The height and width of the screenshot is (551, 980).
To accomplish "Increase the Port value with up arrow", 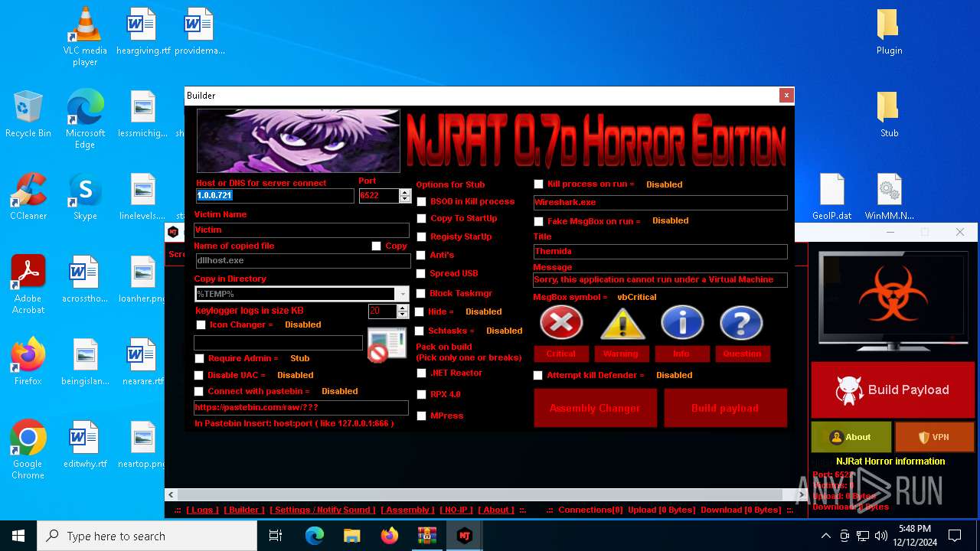I will point(405,192).
